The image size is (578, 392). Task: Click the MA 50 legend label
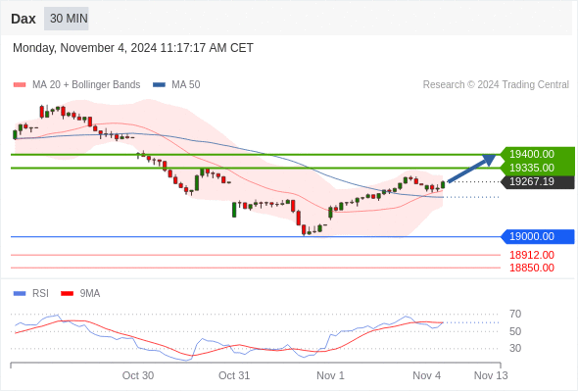(x=186, y=85)
